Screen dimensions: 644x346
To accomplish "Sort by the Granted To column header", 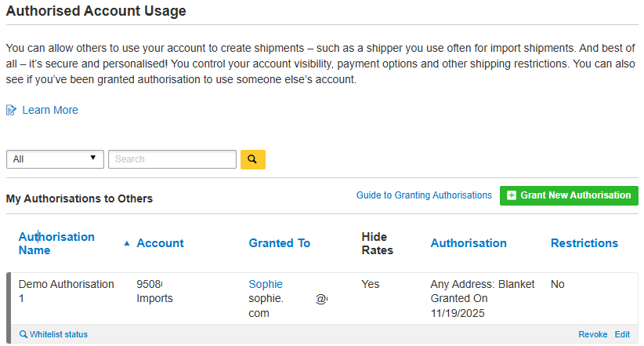I will [x=280, y=243].
